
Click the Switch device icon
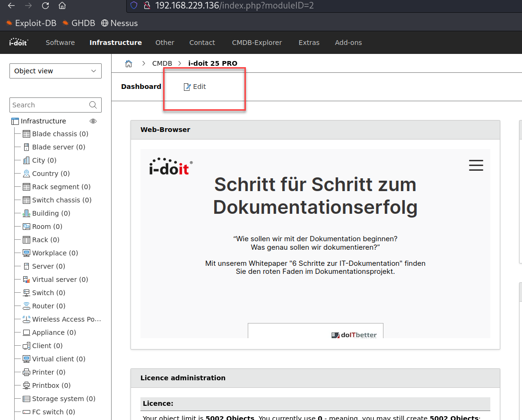[26, 293]
